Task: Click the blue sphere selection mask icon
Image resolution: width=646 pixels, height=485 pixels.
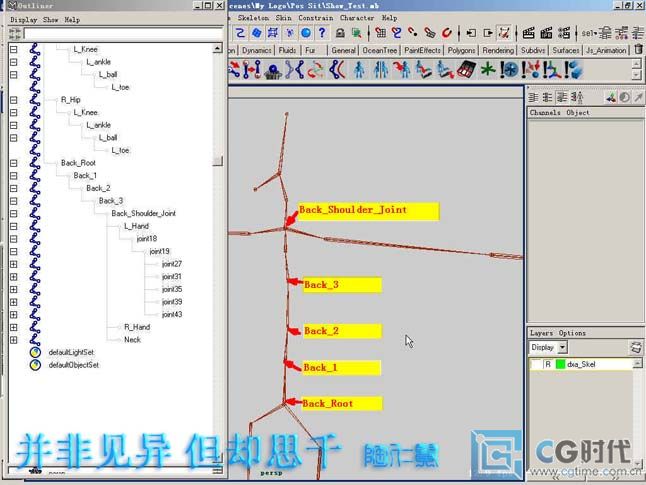Action: point(306,33)
